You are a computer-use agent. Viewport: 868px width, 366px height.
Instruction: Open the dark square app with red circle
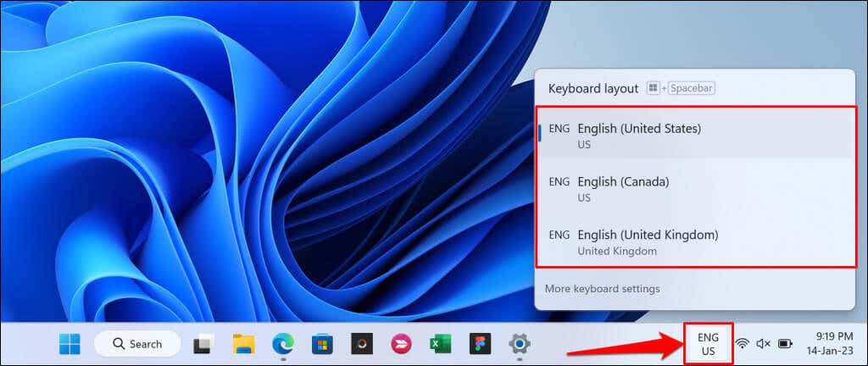[x=362, y=344]
